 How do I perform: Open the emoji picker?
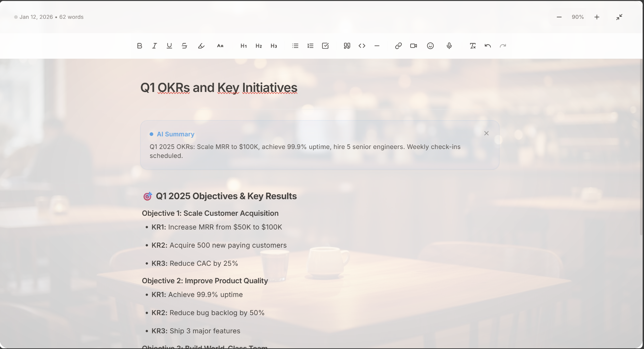(x=430, y=46)
